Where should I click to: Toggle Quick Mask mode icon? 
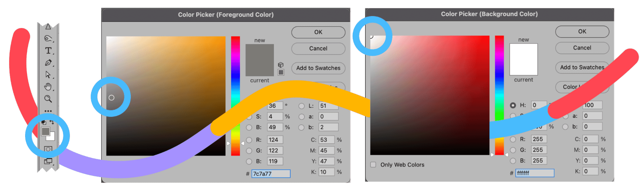[48, 149]
